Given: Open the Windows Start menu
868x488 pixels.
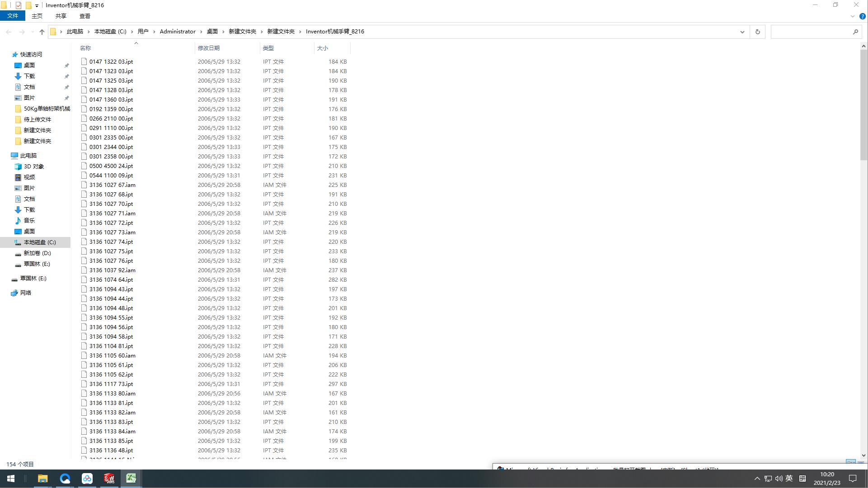Looking at the screenshot, I should tap(11, 479).
